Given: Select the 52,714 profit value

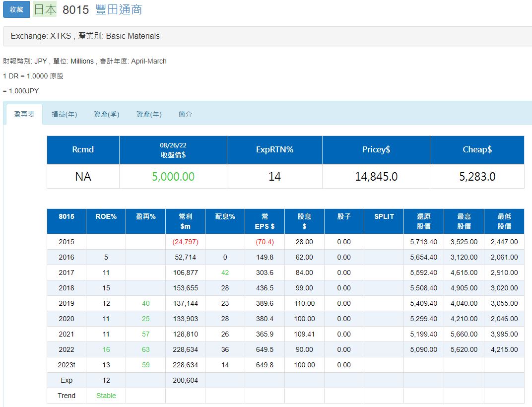Looking at the screenshot, I should tap(185, 257).
